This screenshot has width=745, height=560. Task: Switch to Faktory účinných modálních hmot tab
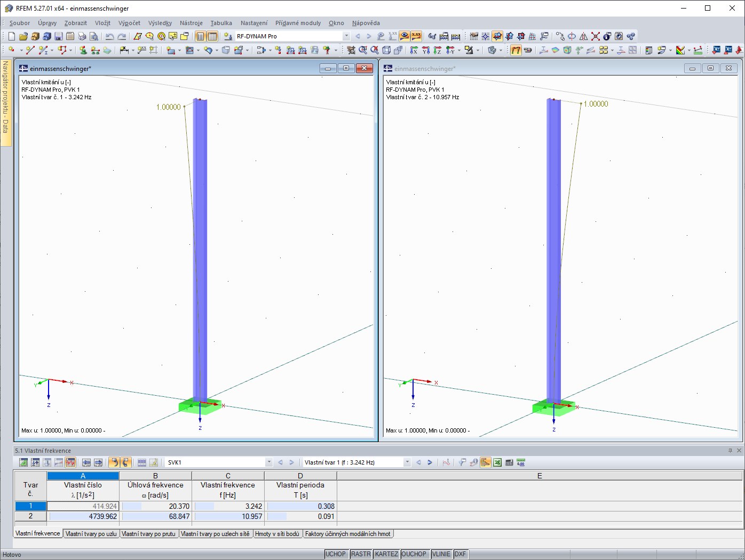[348, 533]
